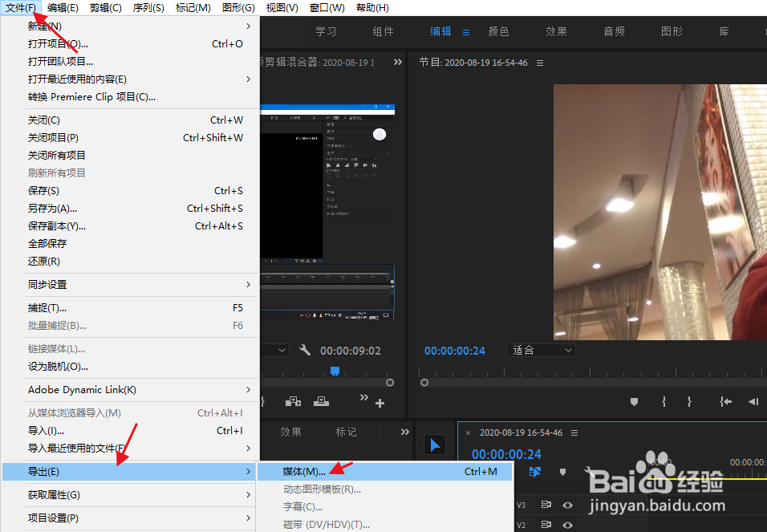This screenshot has width=767, height=532.
Task: Step back one frame in Program monitor
Action: pyautogui.click(x=753, y=402)
